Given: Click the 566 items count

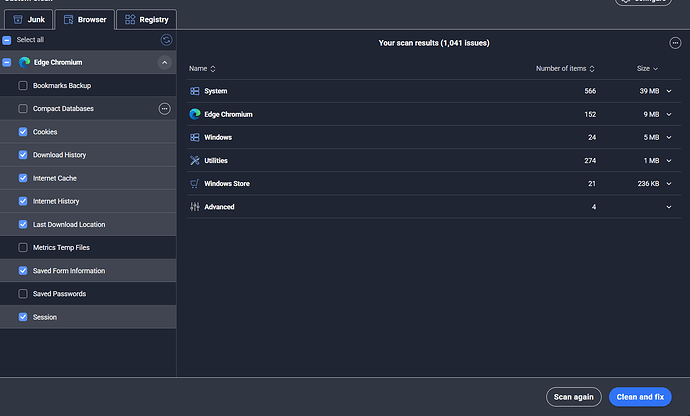Looking at the screenshot, I should [590, 91].
